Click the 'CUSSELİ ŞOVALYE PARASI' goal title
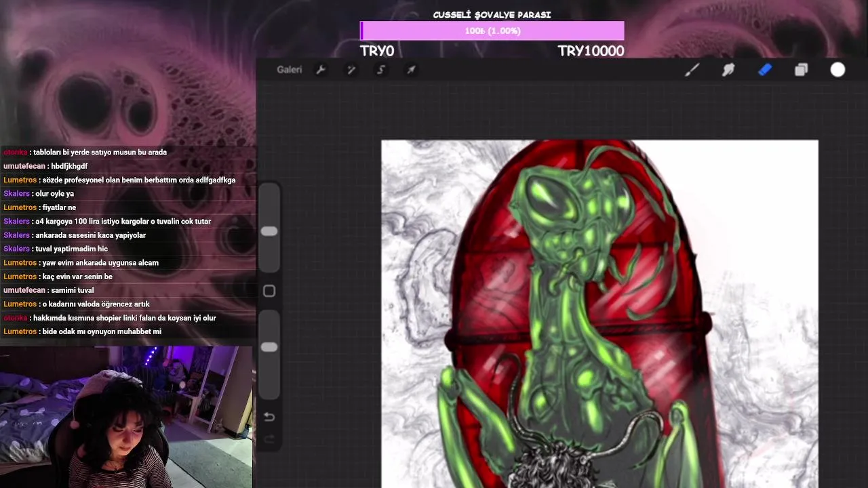868x488 pixels. 492,15
